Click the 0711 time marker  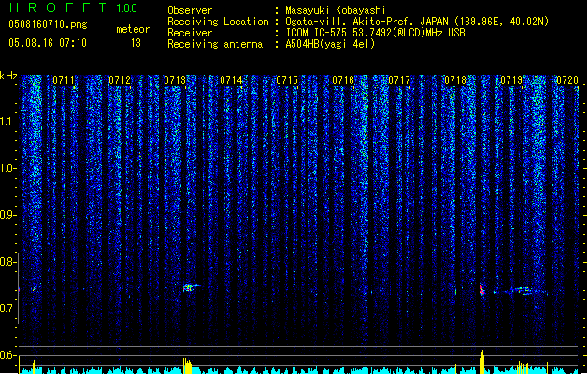[64, 80]
